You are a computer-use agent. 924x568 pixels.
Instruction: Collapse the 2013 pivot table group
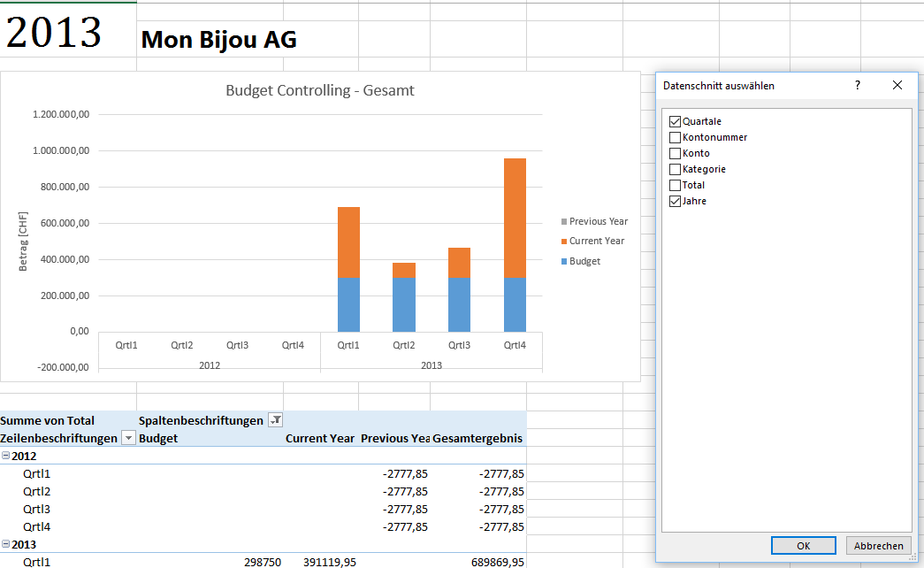(x=6, y=544)
